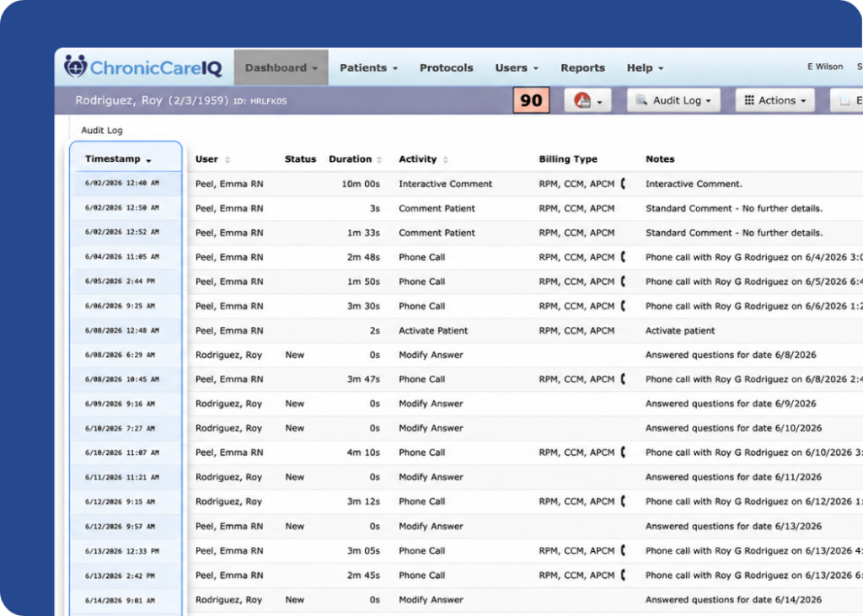Sort by Activity column arrows
Image resolution: width=863 pixels, height=616 pixels.
445,159
